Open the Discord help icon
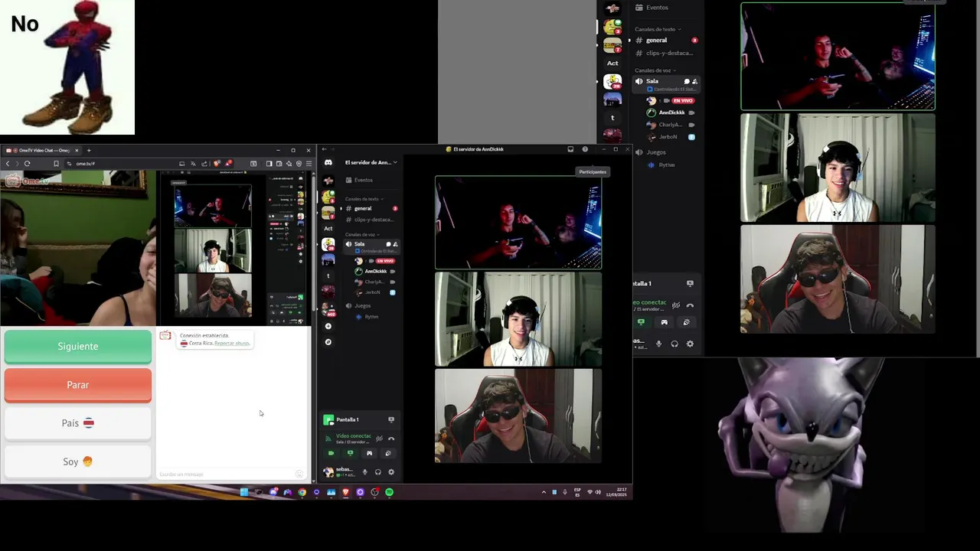The image size is (980, 551). [x=585, y=149]
